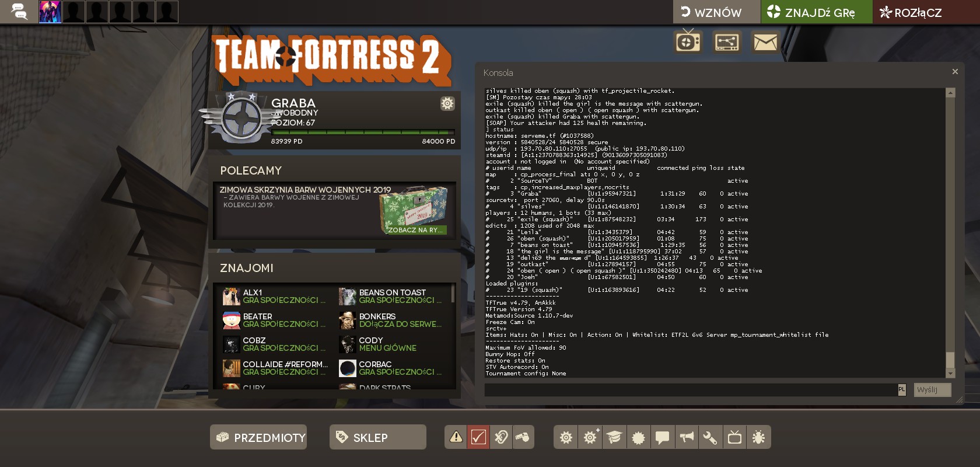Click the whistle coach request icon
The width and height of the screenshot is (980, 467).
(x=523, y=437)
